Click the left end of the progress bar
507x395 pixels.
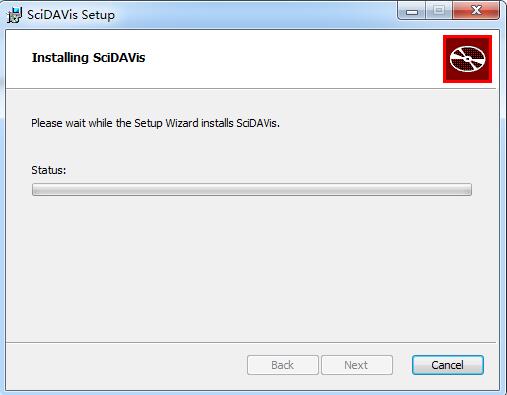(37, 189)
